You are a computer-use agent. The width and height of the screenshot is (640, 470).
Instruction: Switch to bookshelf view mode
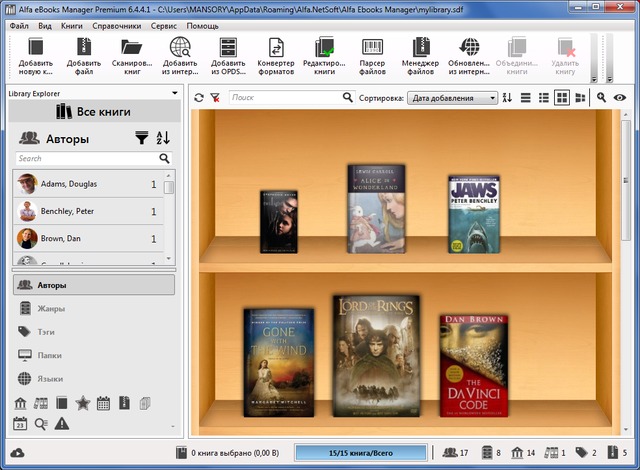(580, 98)
